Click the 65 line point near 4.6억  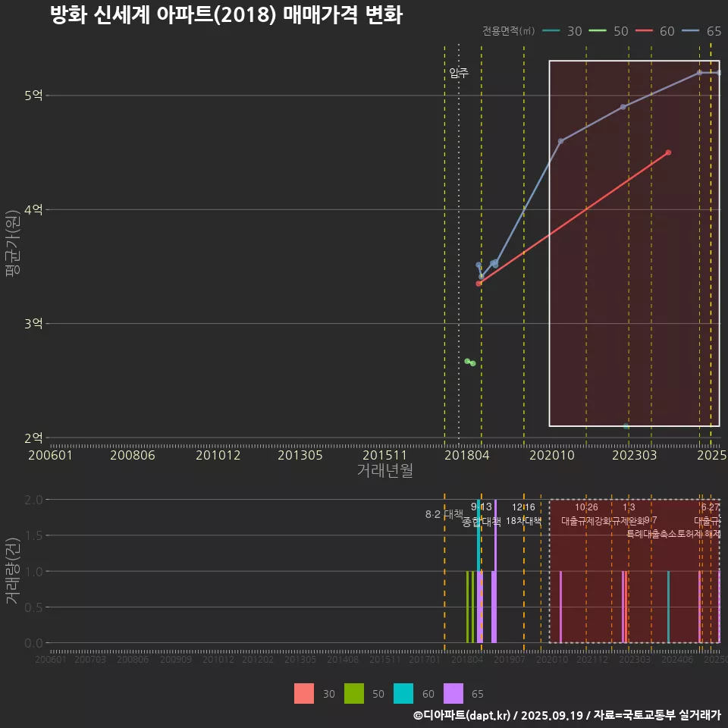[x=561, y=141]
